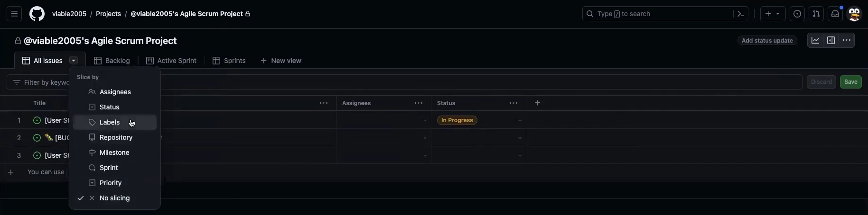Open the Issues icon in header
Viewport: 868px width, 215px height.
797,14
